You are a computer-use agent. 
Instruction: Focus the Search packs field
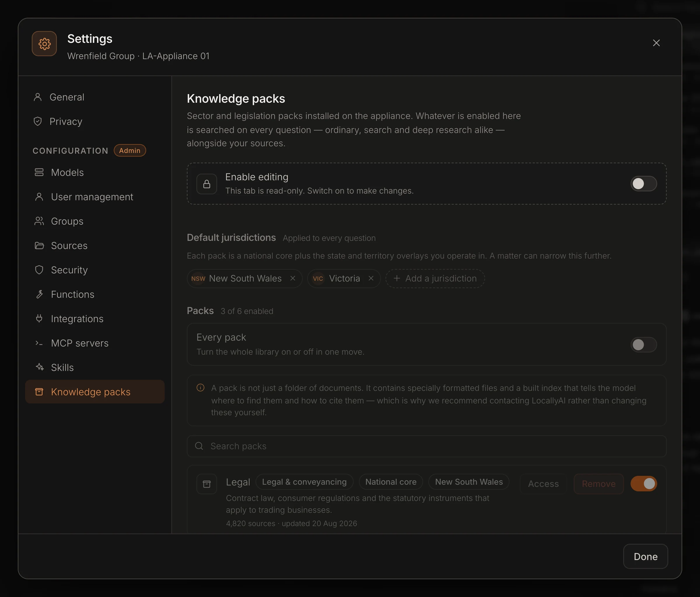426,446
